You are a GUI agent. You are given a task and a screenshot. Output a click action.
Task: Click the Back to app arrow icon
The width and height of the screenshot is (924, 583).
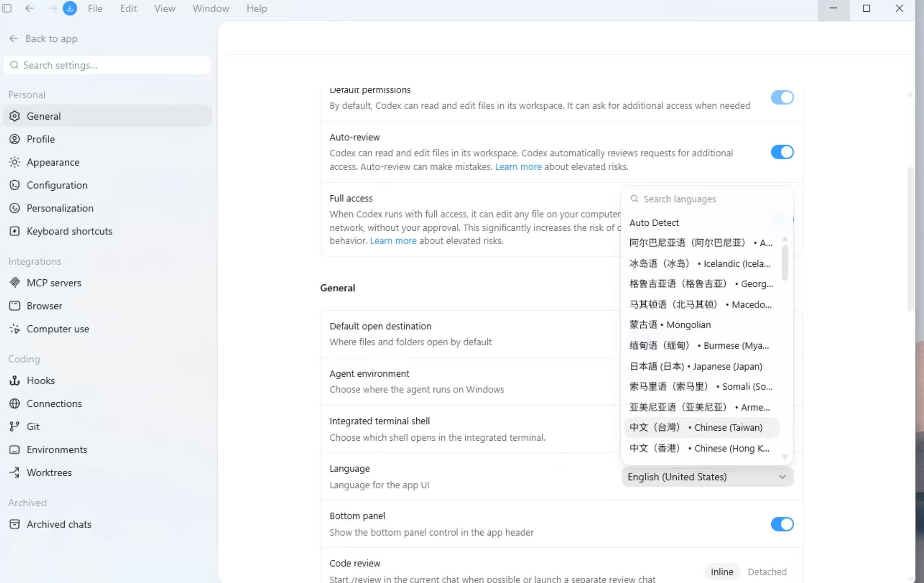click(x=14, y=39)
